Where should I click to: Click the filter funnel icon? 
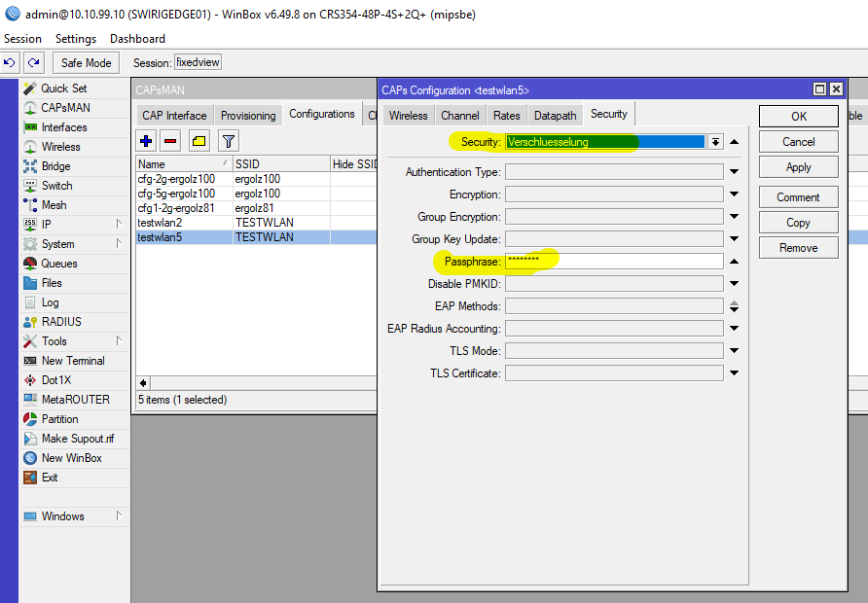(x=228, y=141)
